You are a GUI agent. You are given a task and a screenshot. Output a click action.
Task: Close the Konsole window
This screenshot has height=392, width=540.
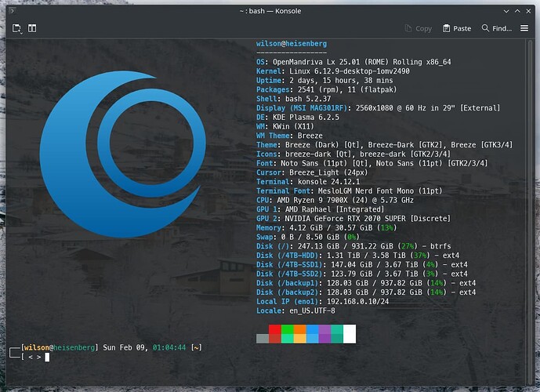528,11
